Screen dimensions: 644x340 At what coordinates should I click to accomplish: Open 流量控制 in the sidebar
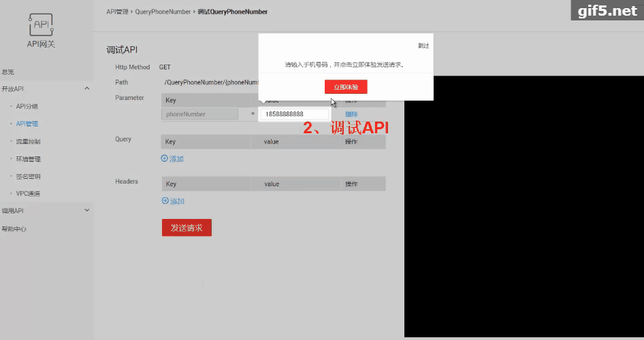29,141
